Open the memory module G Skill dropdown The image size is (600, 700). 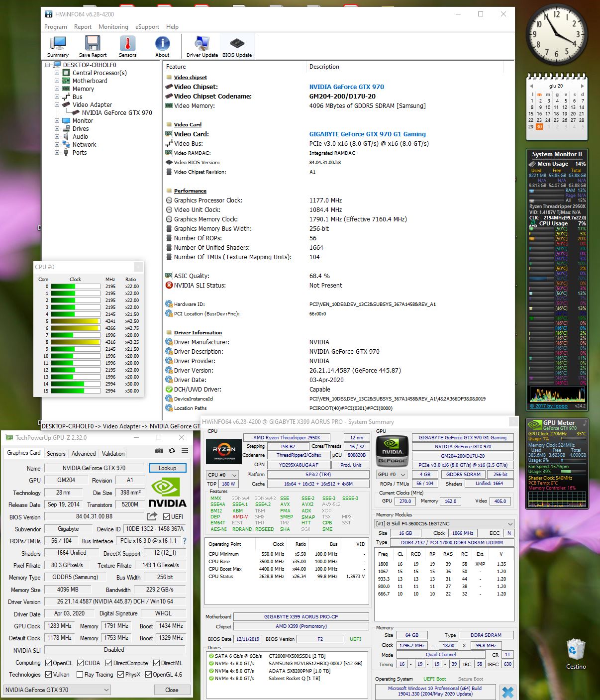coord(444,523)
